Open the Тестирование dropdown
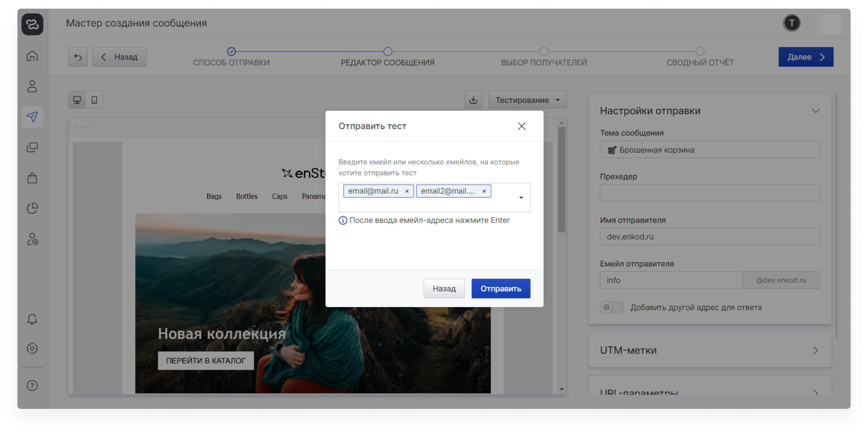The width and height of the screenshot is (868, 435). tap(527, 100)
